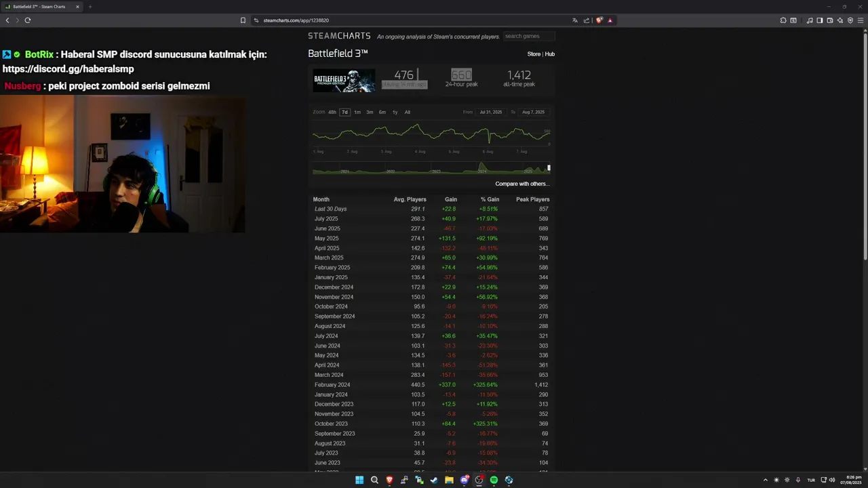This screenshot has height=488, width=868.
Task: Toggle the browser sidebar panel icon
Action: pyautogui.click(x=820, y=20)
